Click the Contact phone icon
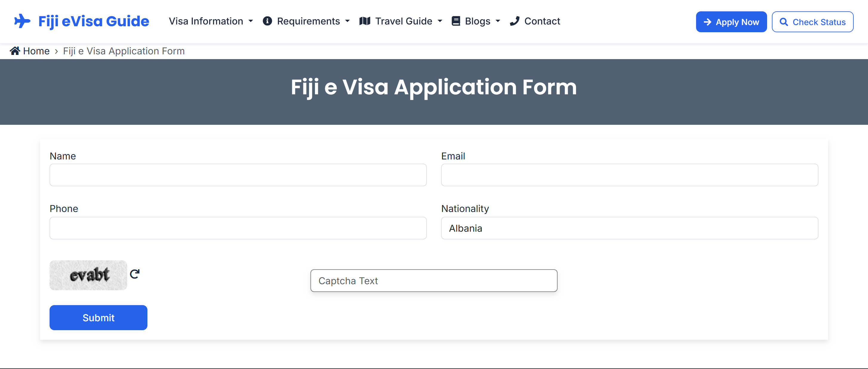The image size is (868, 369). (x=515, y=21)
